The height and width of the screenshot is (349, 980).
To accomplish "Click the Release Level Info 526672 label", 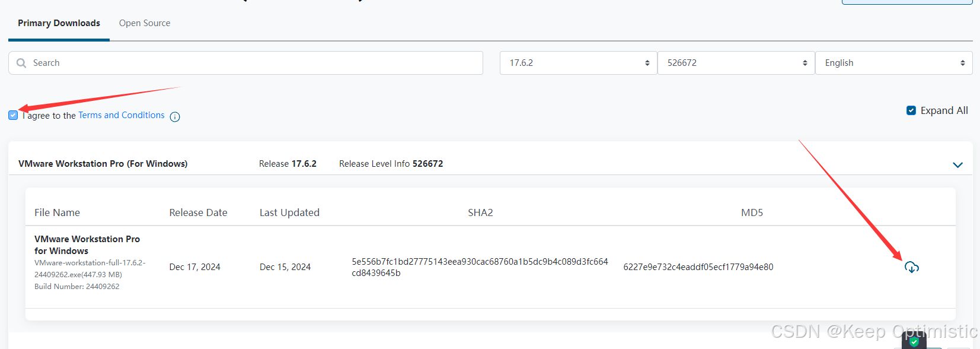I will click(x=391, y=164).
